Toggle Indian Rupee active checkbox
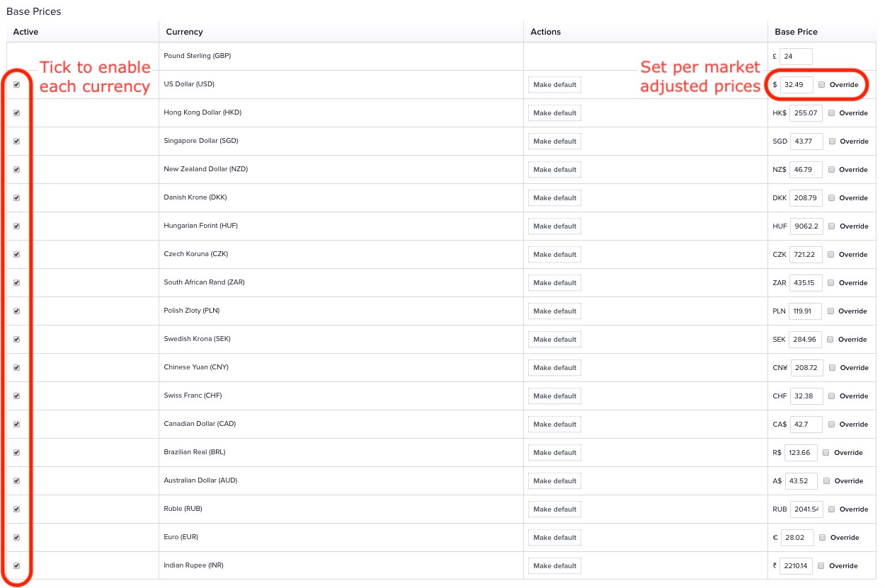Screen dimensions: 885x588 pos(16,566)
